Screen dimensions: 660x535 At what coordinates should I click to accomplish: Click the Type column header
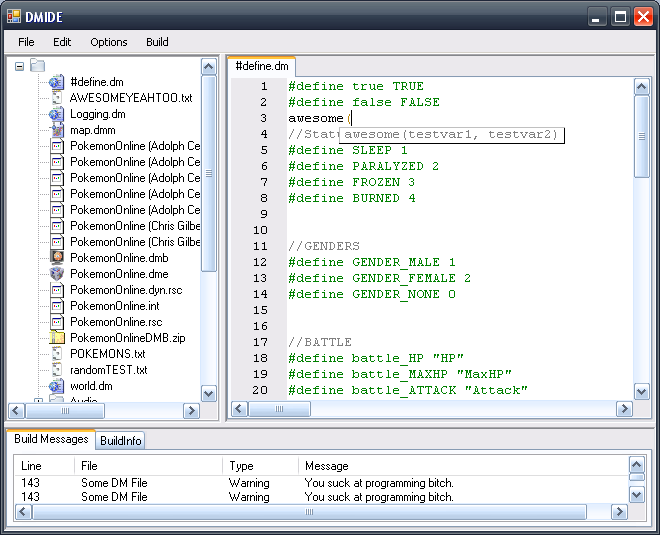(241, 466)
